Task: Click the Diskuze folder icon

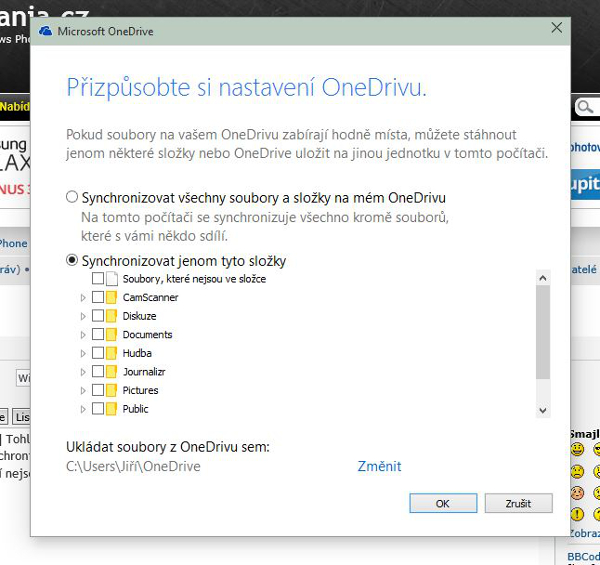Action: [111, 316]
